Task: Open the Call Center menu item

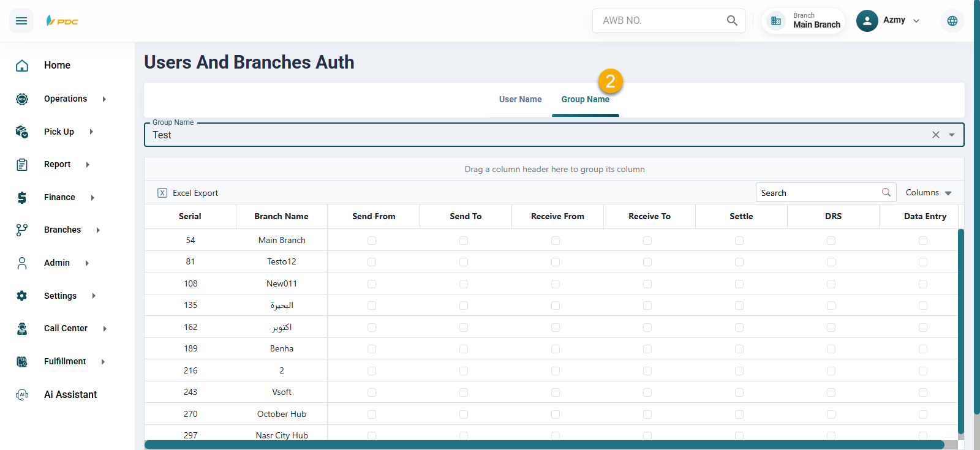Action: pos(66,328)
